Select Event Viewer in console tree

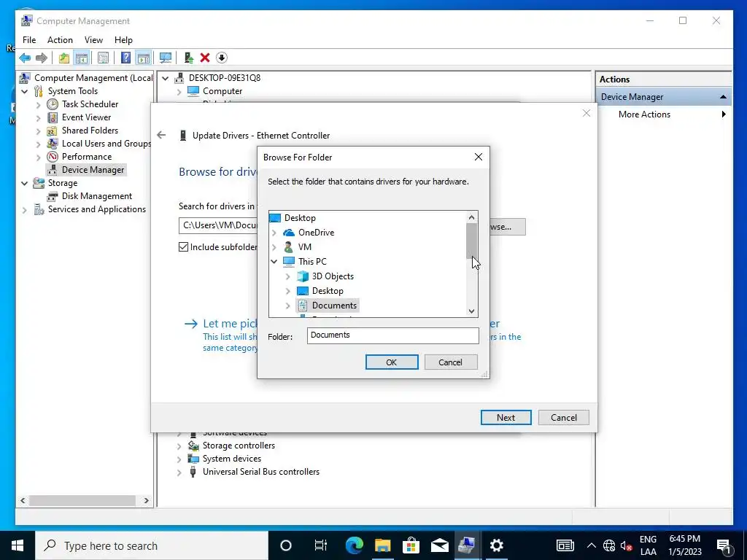86,117
